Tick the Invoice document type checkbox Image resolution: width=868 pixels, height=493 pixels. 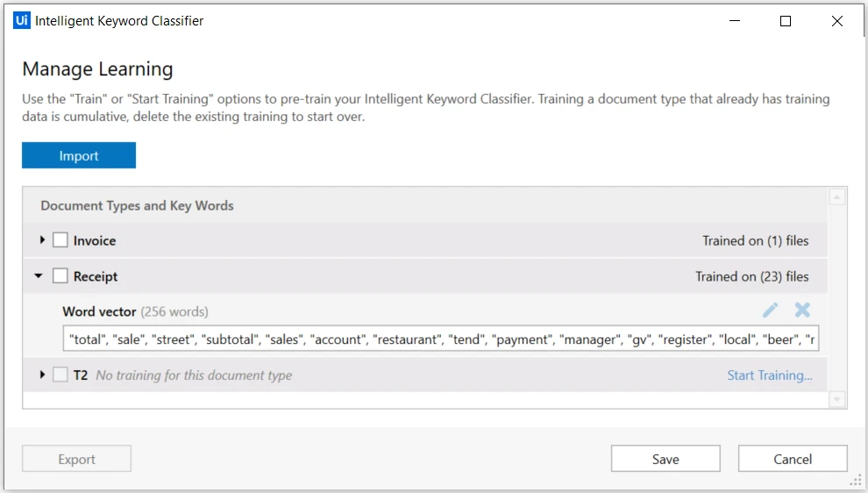click(60, 240)
